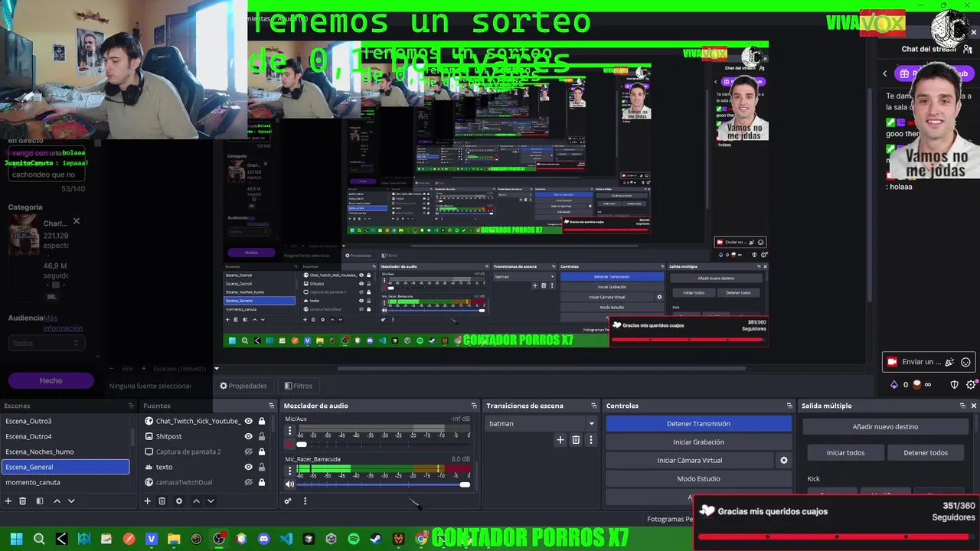This screenshot has height=551, width=980.
Task: Open Discord from the taskbar
Action: 264,539
